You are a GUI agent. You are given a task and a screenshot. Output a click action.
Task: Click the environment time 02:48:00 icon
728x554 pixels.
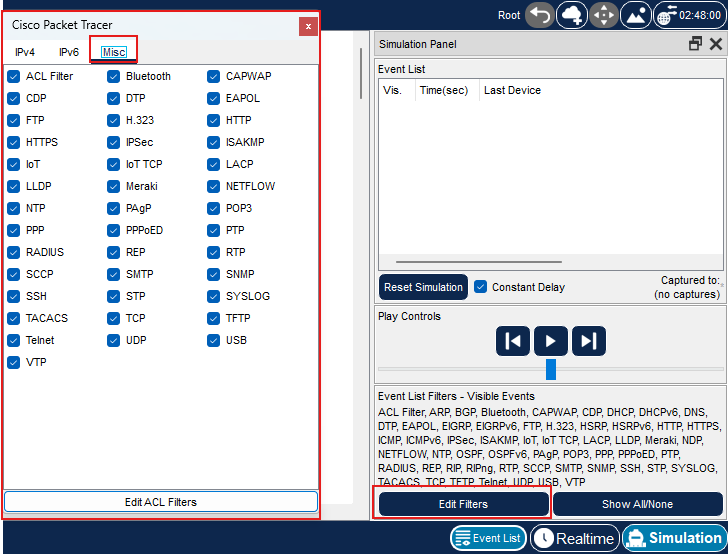tap(689, 15)
